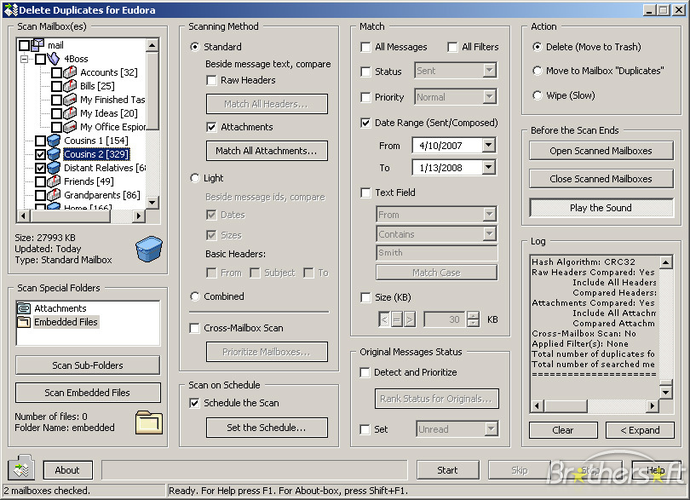Screen dimensions: 690x500
Task: Click the Cousins 2 blue tub icon
Action: (54, 154)
